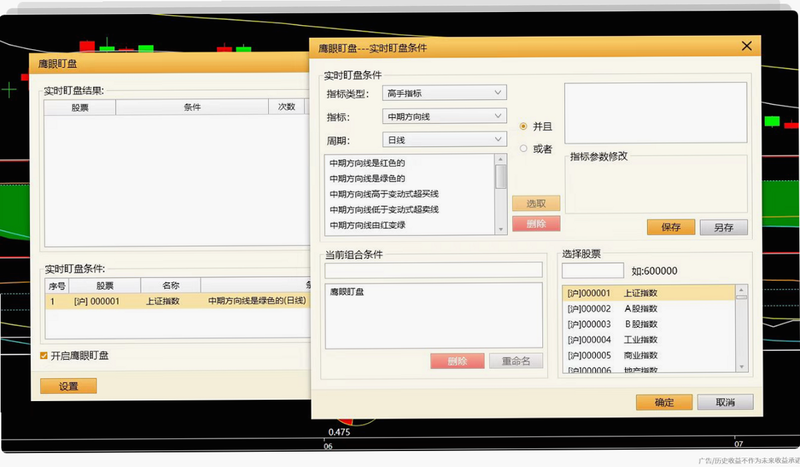Screen dimensions: 800x467
Task: Click the 当前组合条件 name input field
Action: pos(434,270)
